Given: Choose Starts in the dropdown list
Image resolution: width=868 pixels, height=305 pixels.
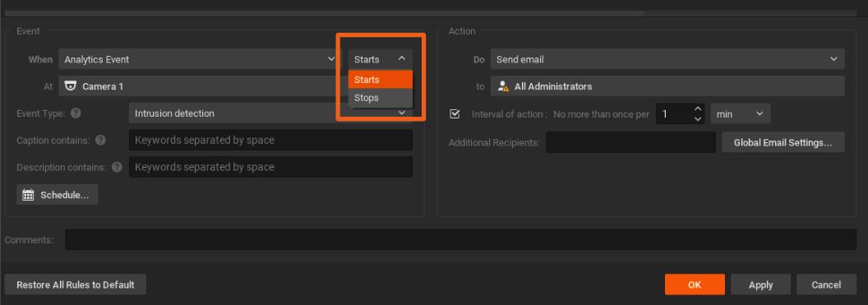Looking at the screenshot, I should [x=381, y=80].
